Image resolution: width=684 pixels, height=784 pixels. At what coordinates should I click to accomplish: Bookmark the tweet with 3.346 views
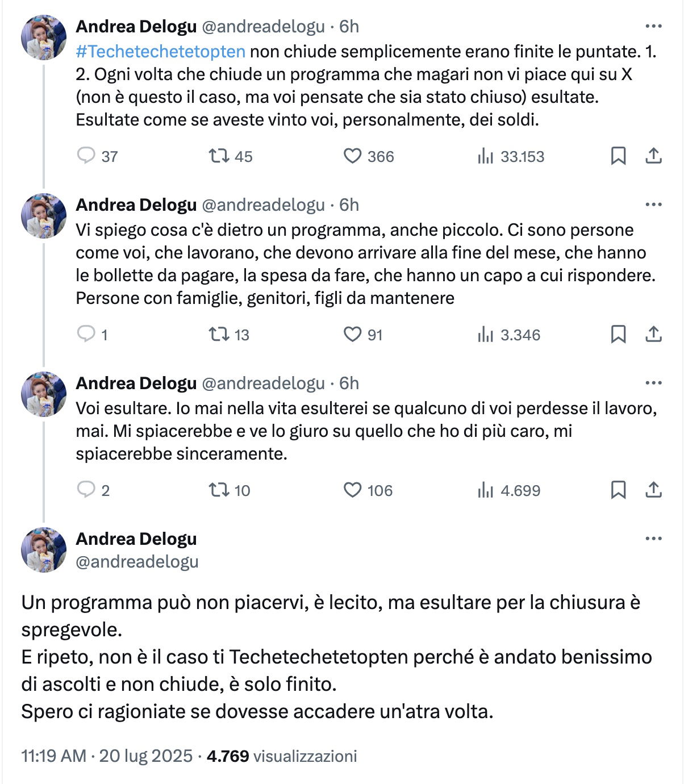[x=618, y=334]
